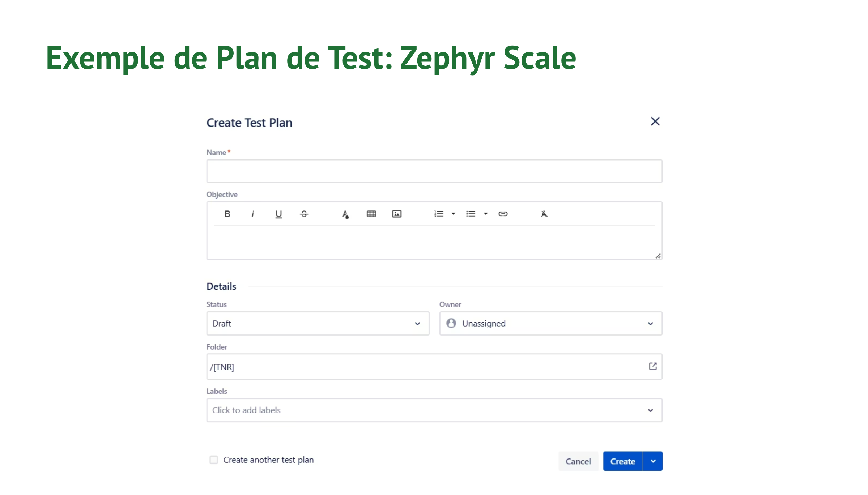This screenshot has width=868, height=495.
Task: Expand numbered list style options arrow
Action: [453, 214]
